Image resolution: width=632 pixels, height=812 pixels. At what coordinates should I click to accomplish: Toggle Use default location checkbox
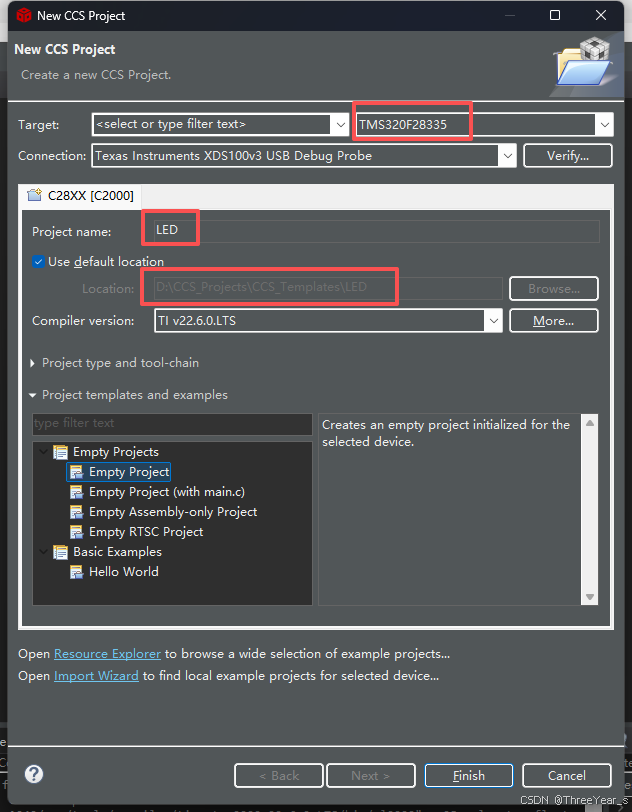(x=38, y=262)
